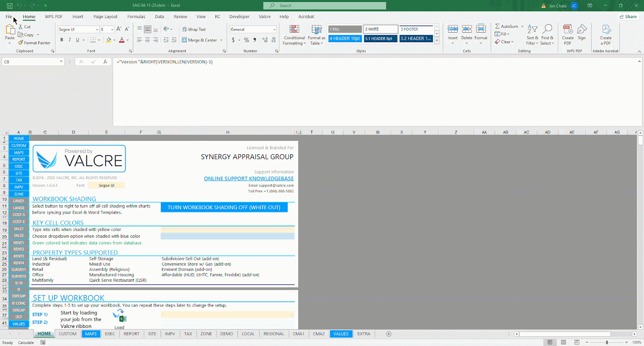The width and height of the screenshot is (644, 346).
Task: Click the fill color bucket icon
Action: tap(108, 40)
